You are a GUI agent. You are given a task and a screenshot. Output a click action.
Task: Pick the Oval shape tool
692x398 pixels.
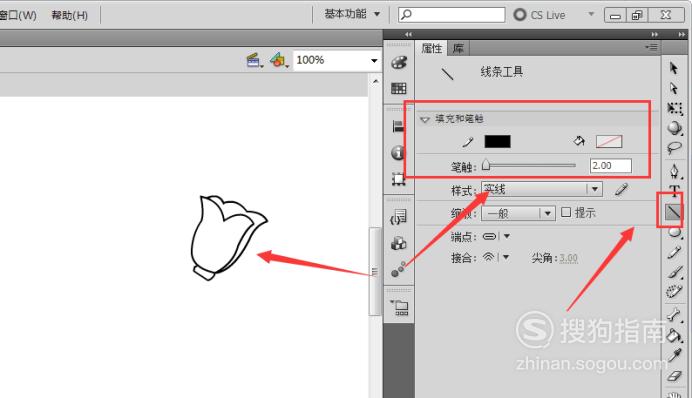click(x=674, y=232)
